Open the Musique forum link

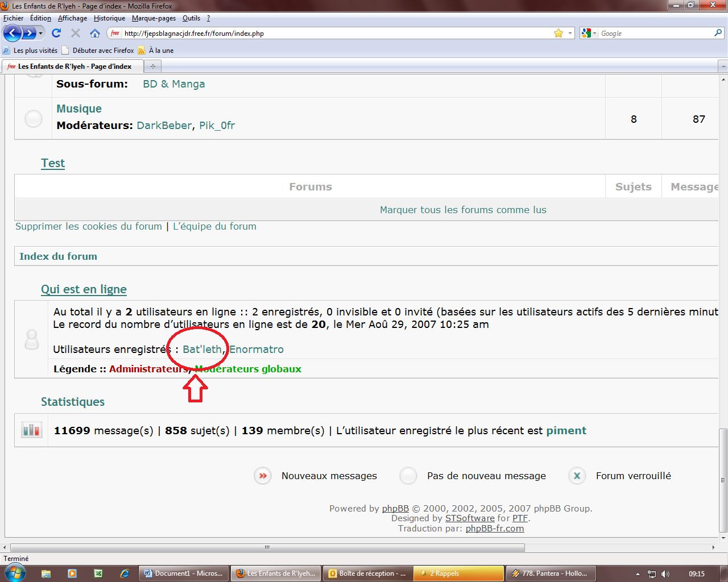point(79,109)
